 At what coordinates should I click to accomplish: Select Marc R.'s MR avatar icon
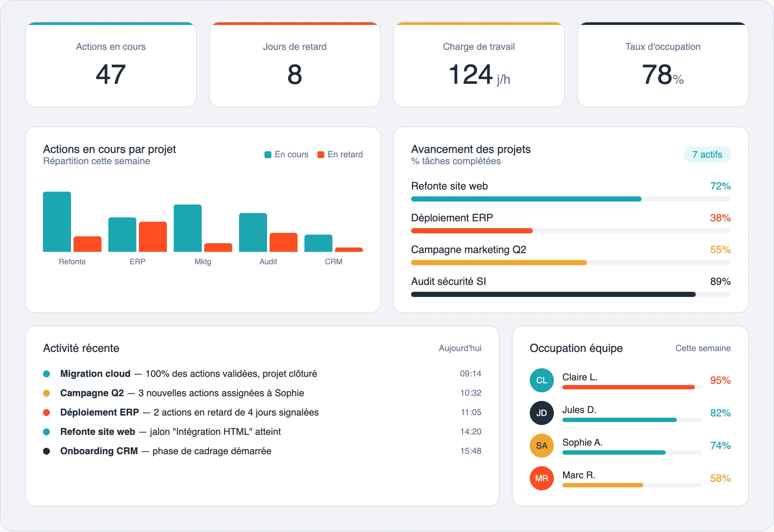point(541,478)
